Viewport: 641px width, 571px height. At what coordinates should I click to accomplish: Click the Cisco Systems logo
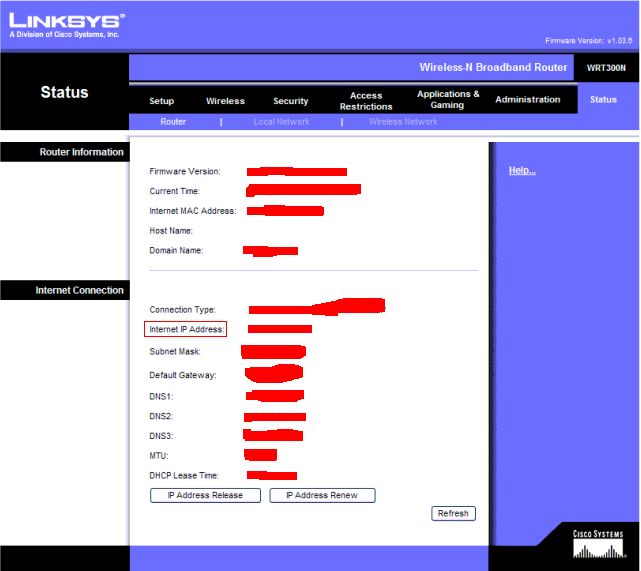598,544
